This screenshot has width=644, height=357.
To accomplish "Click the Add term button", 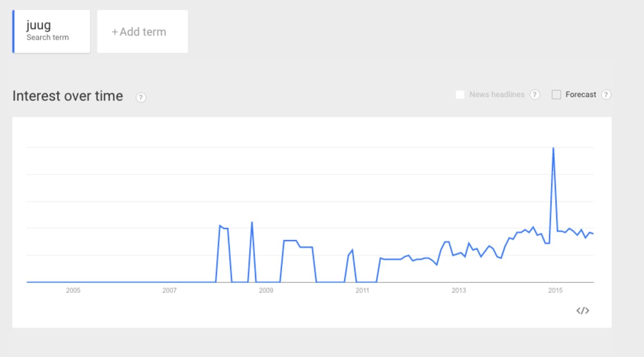I will 142,32.
